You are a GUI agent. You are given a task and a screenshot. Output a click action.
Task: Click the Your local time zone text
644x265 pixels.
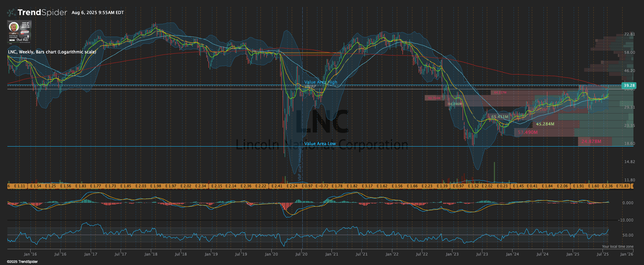pos(618,247)
